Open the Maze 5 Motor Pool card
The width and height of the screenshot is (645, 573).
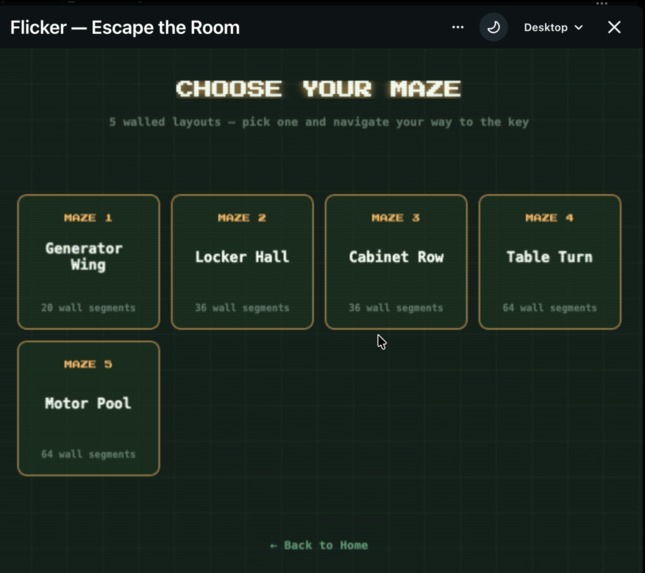[x=88, y=408]
